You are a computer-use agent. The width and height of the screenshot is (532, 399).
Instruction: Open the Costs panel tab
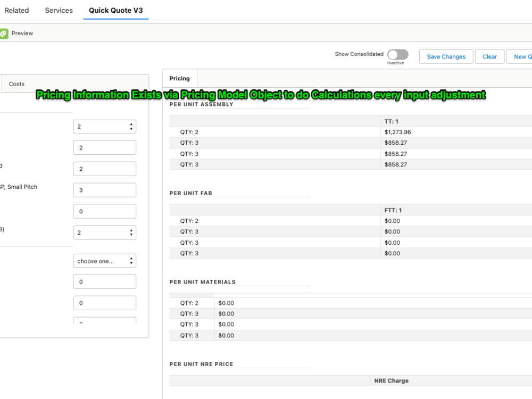16,84
